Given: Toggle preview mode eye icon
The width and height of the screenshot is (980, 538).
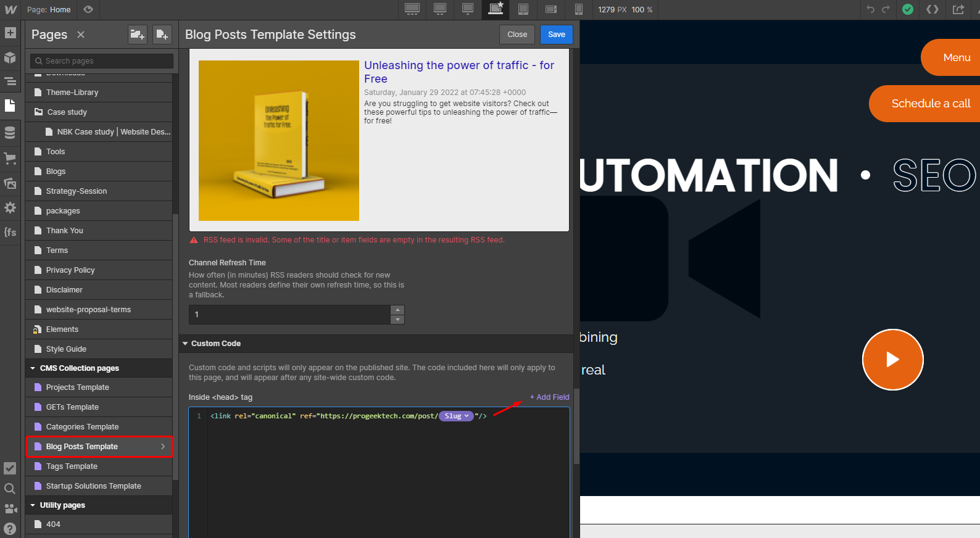Looking at the screenshot, I should [88, 9].
